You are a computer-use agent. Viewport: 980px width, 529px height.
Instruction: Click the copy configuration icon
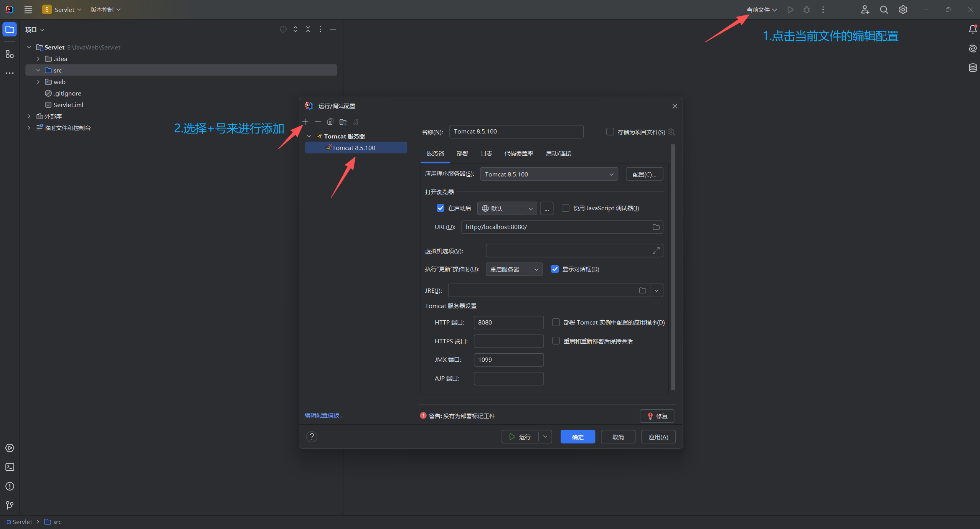tap(330, 122)
